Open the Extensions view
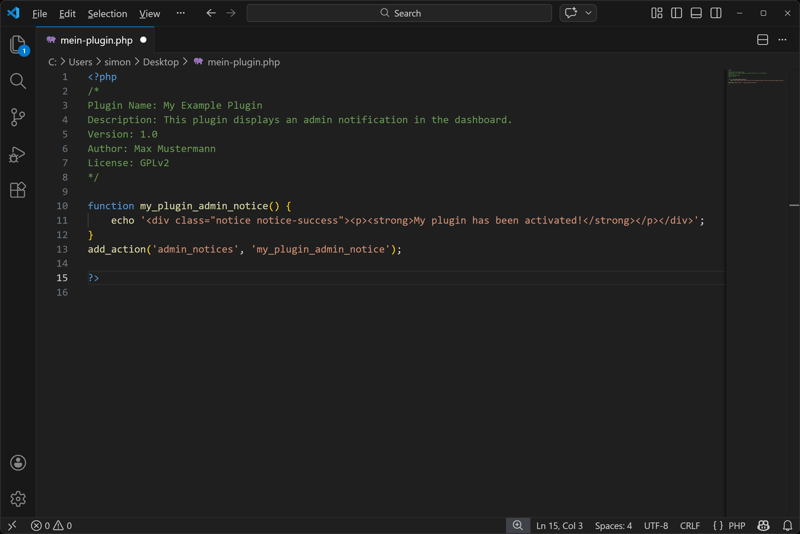 18,190
